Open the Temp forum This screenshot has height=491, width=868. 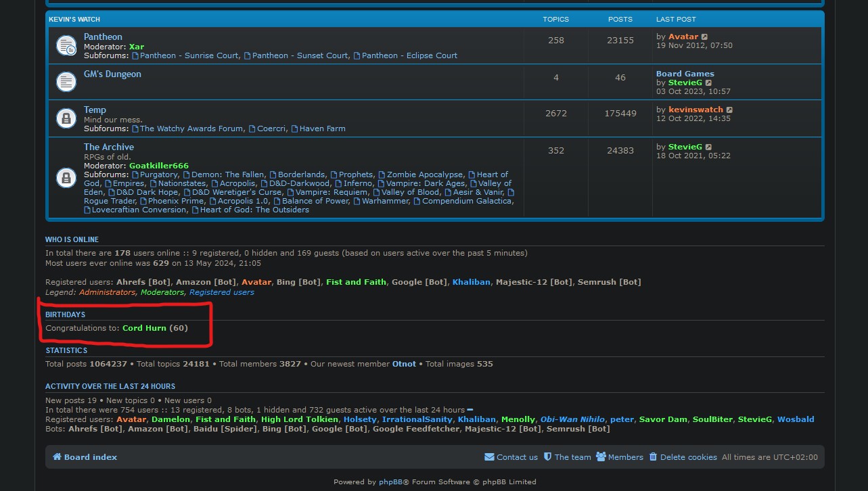pyautogui.click(x=95, y=110)
